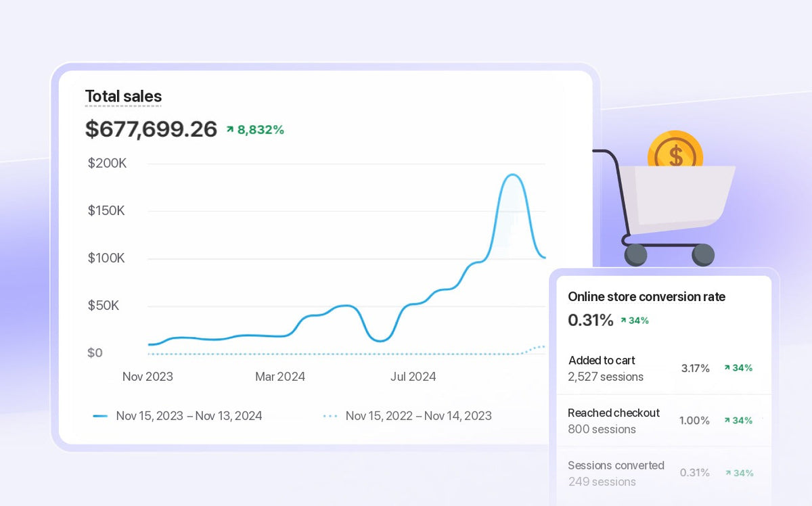Image resolution: width=812 pixels, height=506 pixels.
Task: Toggle the Nov 15, 2023 – Nov 13, 2024 legend
Action: (x=177, y=416)
